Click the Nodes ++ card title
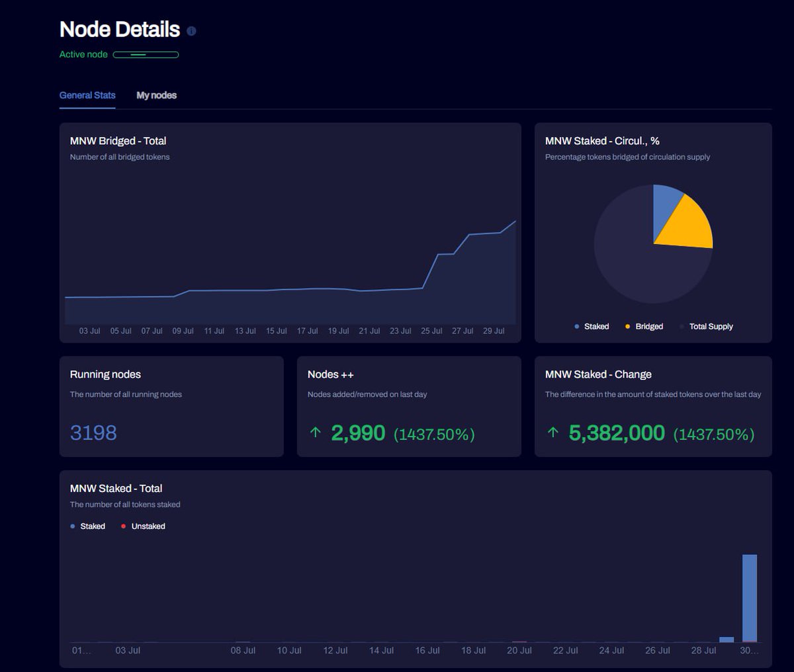 point(331,374)
